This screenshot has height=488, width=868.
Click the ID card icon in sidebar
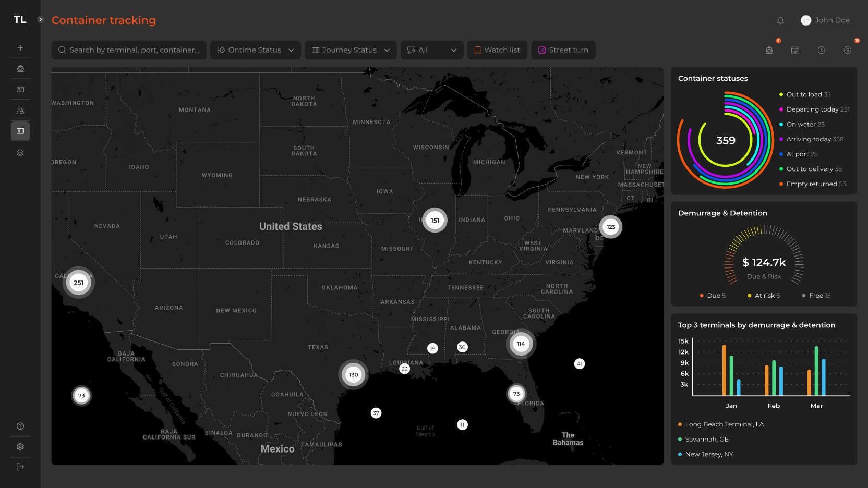tap(20, 90)
